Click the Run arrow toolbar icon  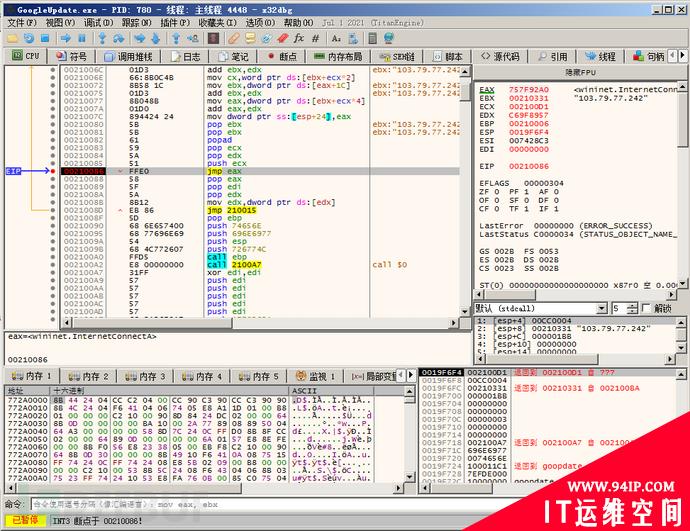[x=66, y=38]
